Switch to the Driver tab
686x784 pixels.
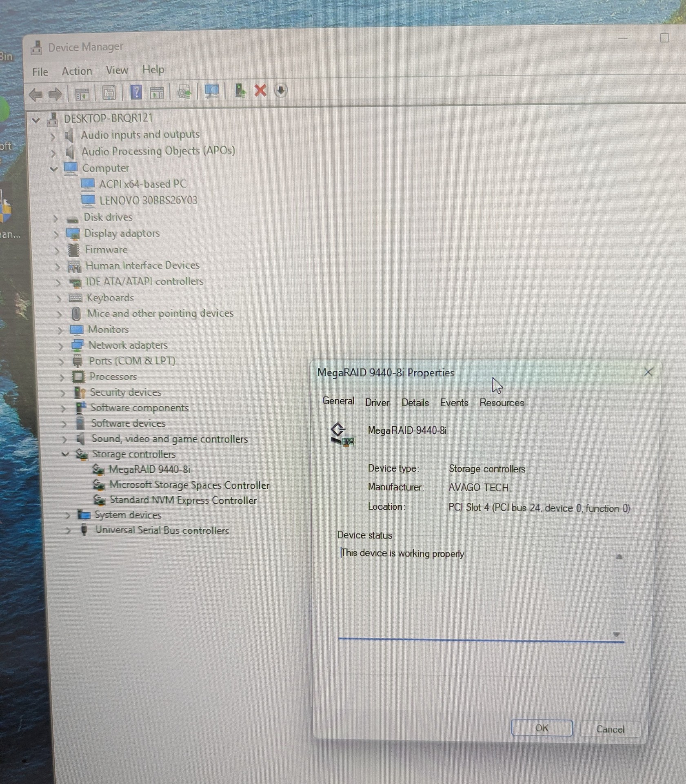(x=377, y=403)
